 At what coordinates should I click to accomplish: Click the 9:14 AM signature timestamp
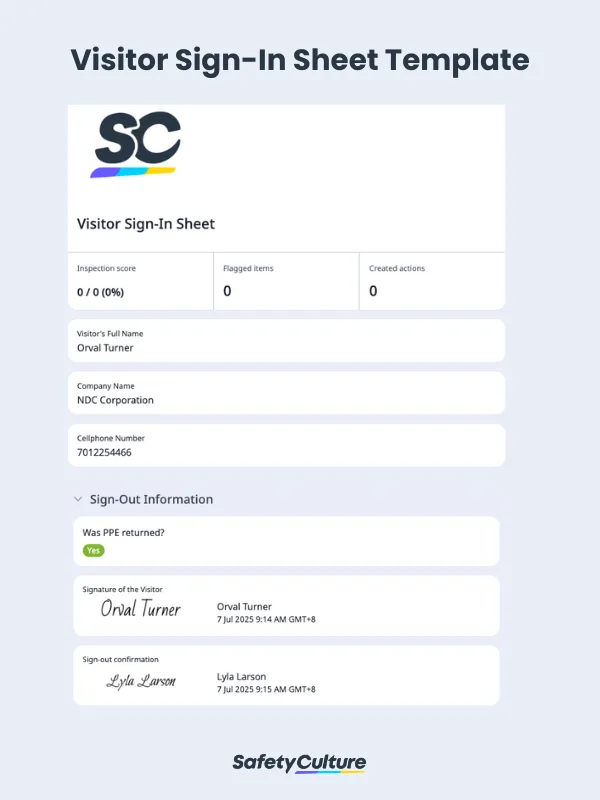click(265, 619)
